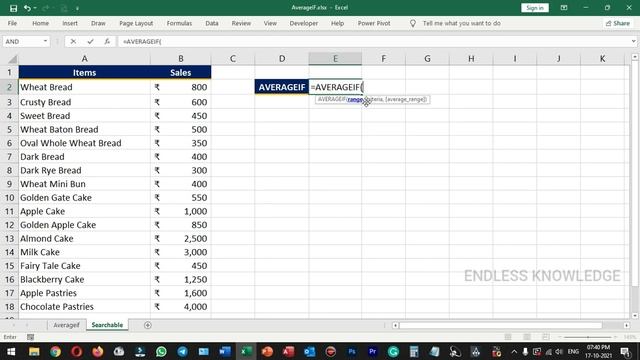
Task: Open Firefox from the taskbar
Action: click(x=98, y=351)
